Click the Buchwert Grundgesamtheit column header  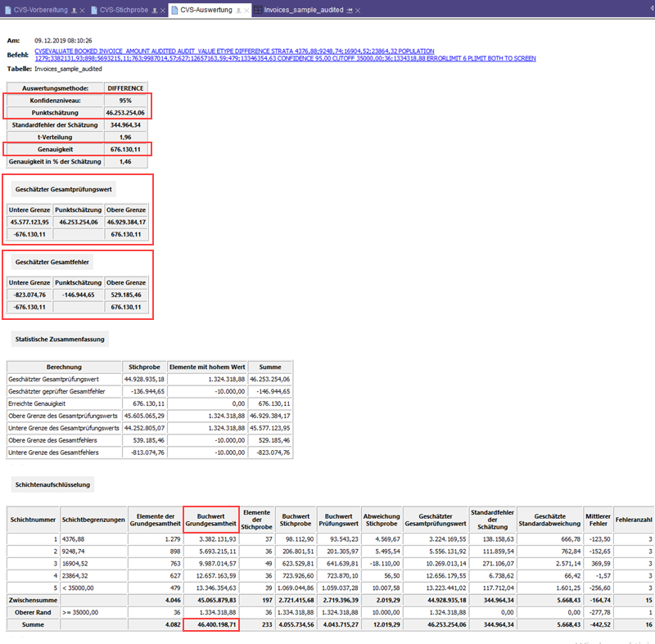click(211, 518)
